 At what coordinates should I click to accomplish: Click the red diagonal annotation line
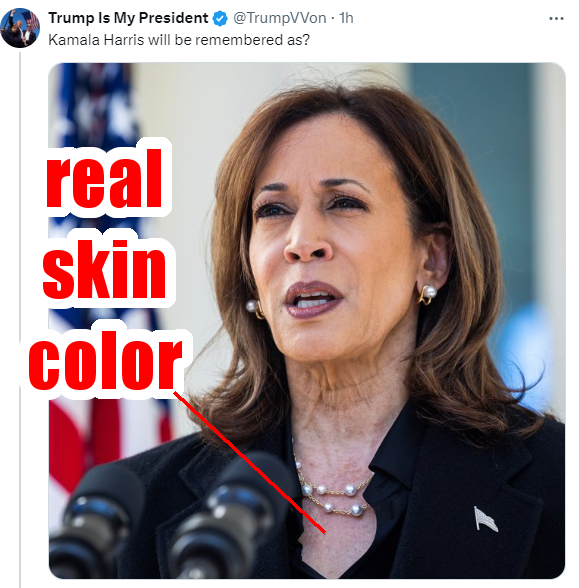[x=249, y=462]
